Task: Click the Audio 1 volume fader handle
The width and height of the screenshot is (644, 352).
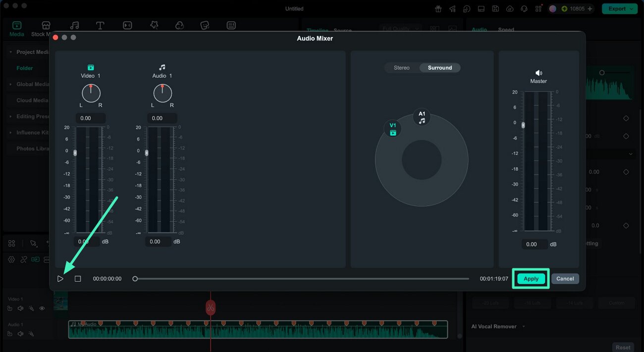Action: (147, 152)
